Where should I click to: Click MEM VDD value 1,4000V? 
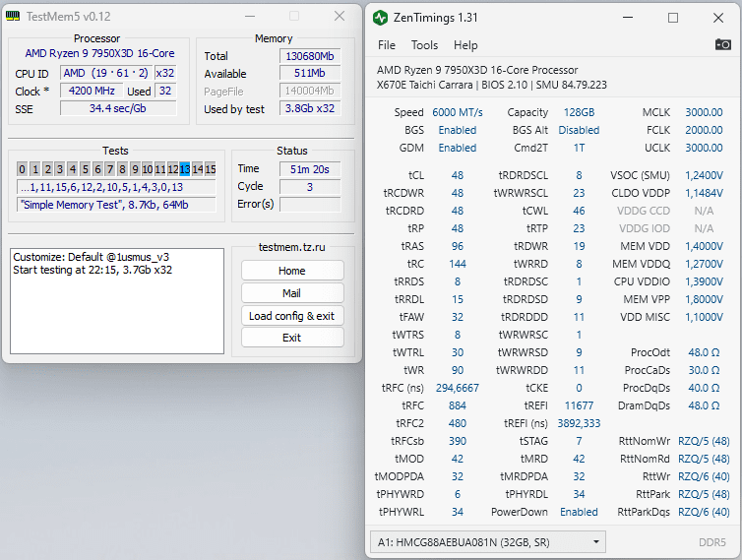(704, 246)
